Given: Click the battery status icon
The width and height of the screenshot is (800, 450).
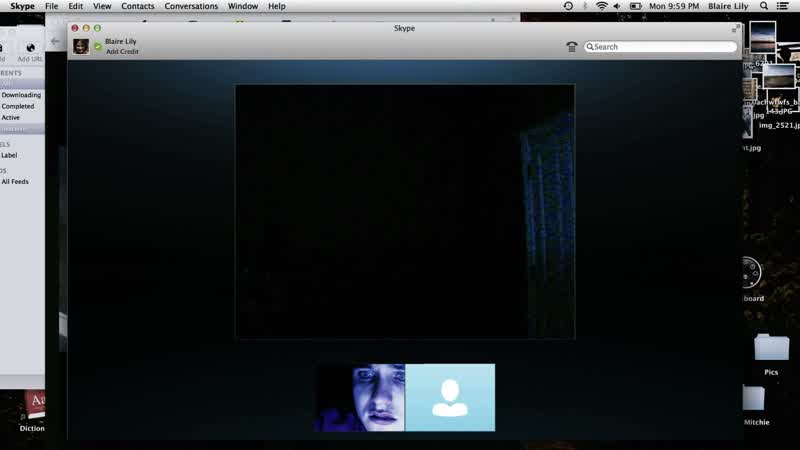Looking at the screenshot, I should point(635,6).
